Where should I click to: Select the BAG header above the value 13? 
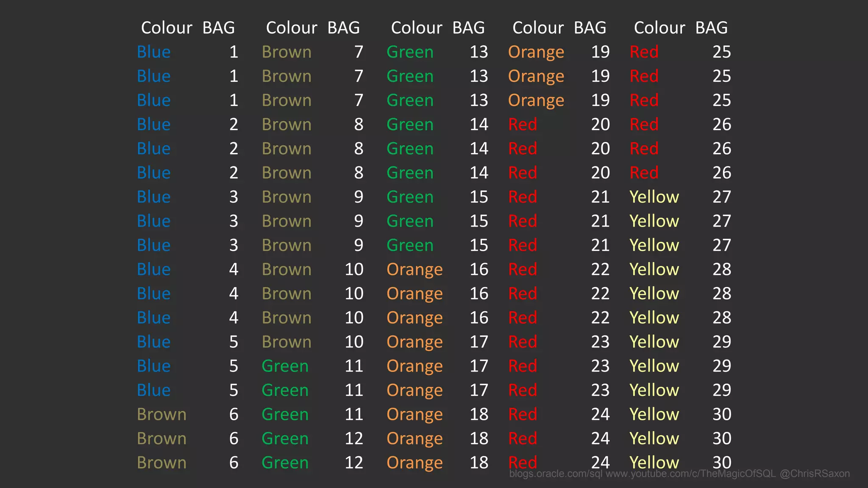tap(469, 28)
